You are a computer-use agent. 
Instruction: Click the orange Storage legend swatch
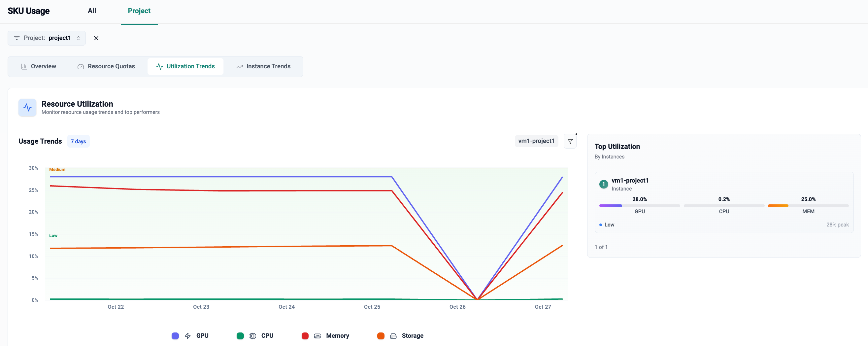click(x=381, y=335)
